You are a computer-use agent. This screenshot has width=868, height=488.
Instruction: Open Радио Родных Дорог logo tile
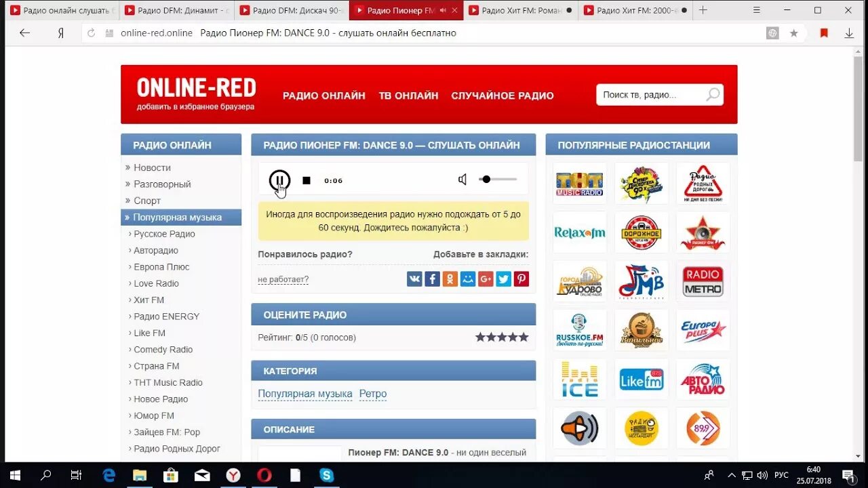pos(703,184)
